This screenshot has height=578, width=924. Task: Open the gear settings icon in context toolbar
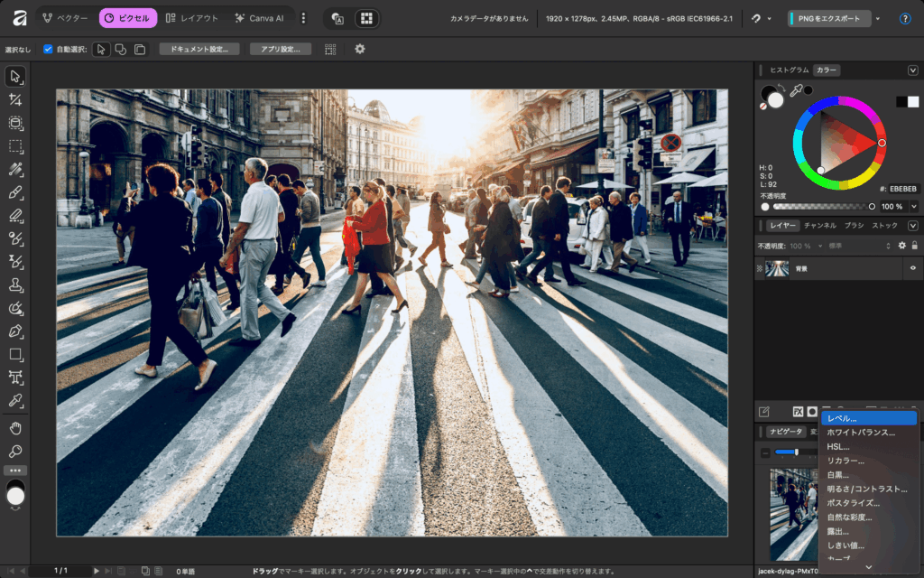pos(360,49)
